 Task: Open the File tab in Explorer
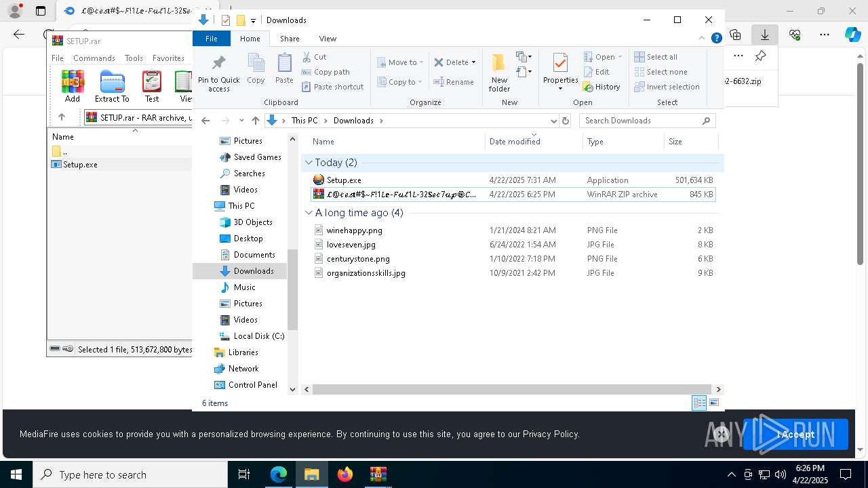212,39
